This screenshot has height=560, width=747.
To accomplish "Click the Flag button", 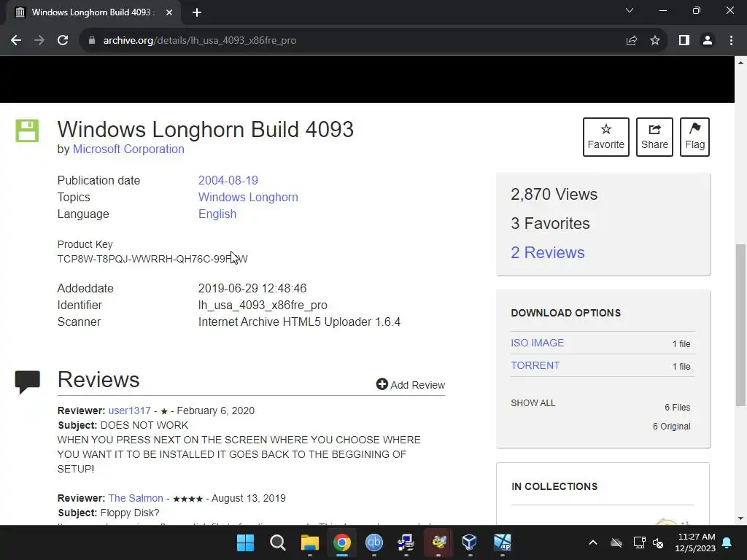I will coord(694,137).
